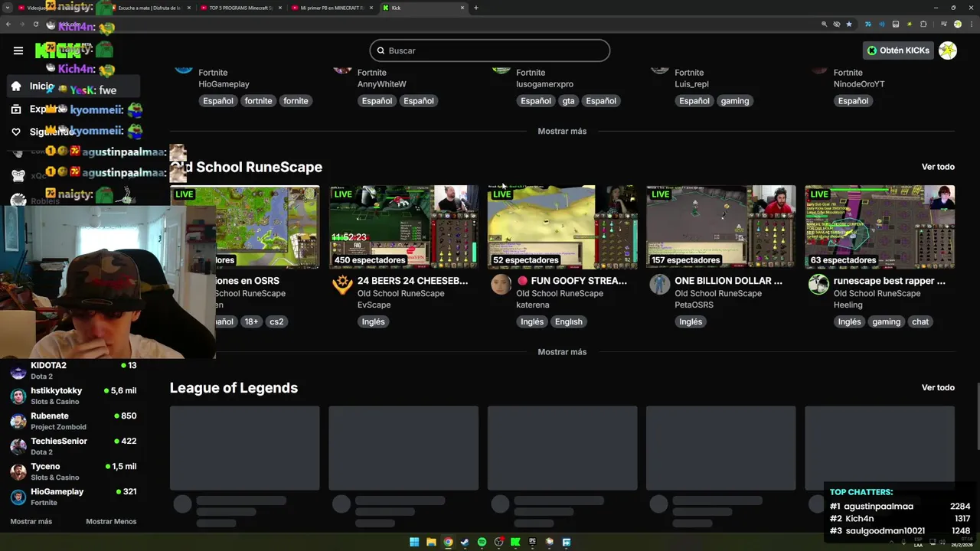This screenshot has width=980, height=551.
Task: Click Ver todo for Old School RuneScape
Action: pyautogui.click(x=938, y=167)
